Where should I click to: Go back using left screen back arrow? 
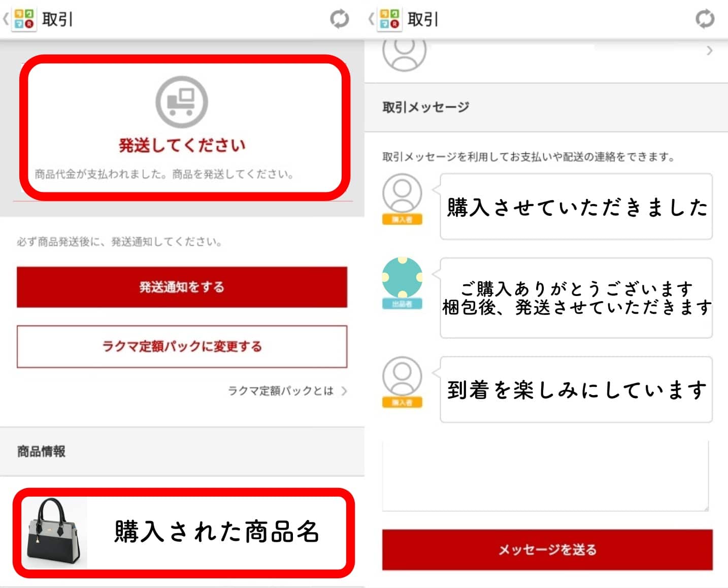(6, 19)
